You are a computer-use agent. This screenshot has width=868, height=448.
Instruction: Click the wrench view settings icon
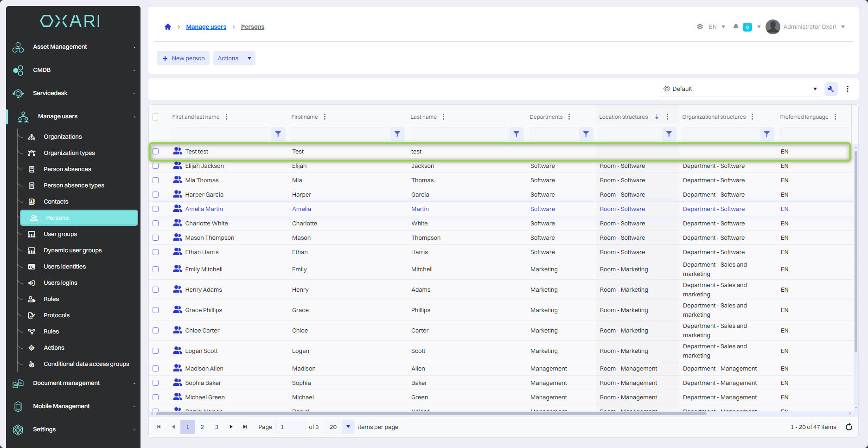(x=830, y=89)
